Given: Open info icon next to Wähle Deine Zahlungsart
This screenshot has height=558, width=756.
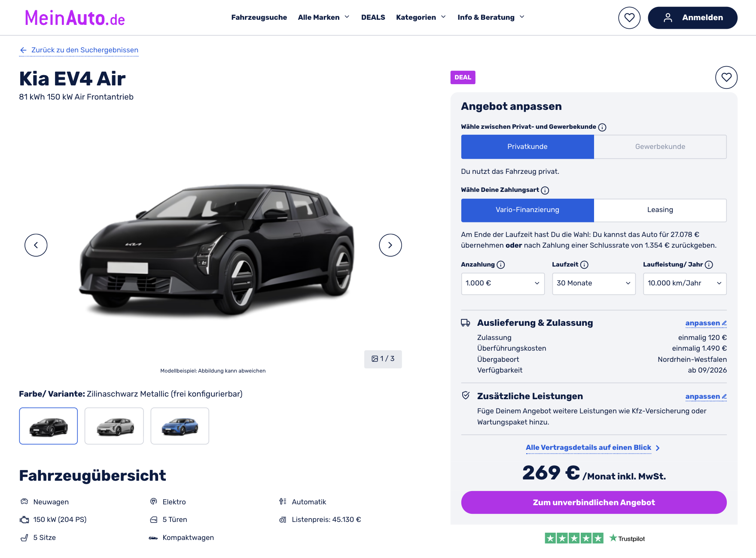Looking at the screenshot, I should pyautogui.click(x=545, y=190).
